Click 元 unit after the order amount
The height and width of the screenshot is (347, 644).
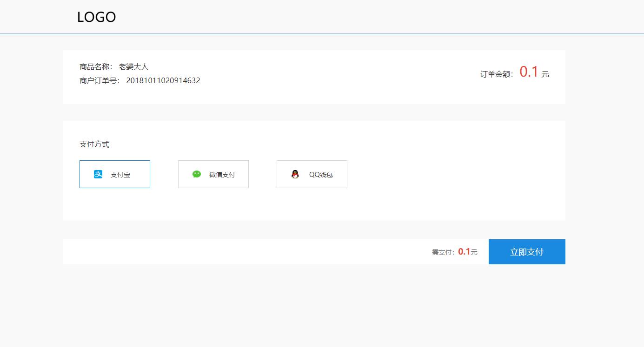[545, 74]
